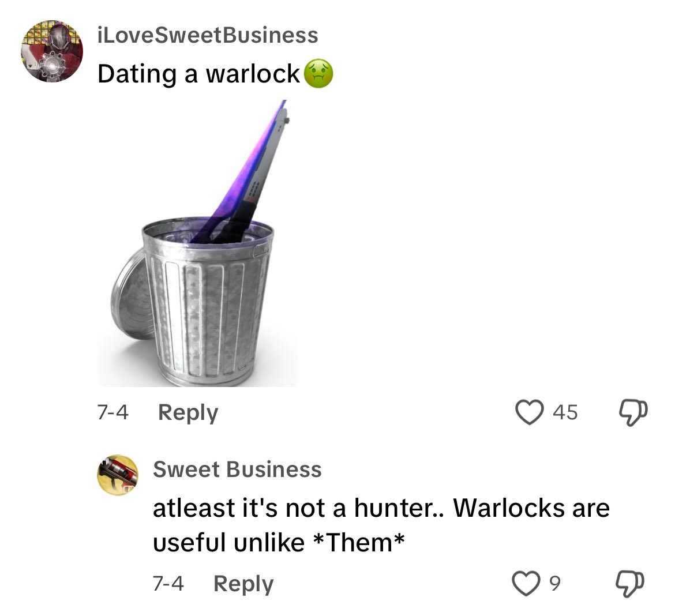Open Sweet Business's weapon profile picture
675x616 pixels.
[118, 475]
